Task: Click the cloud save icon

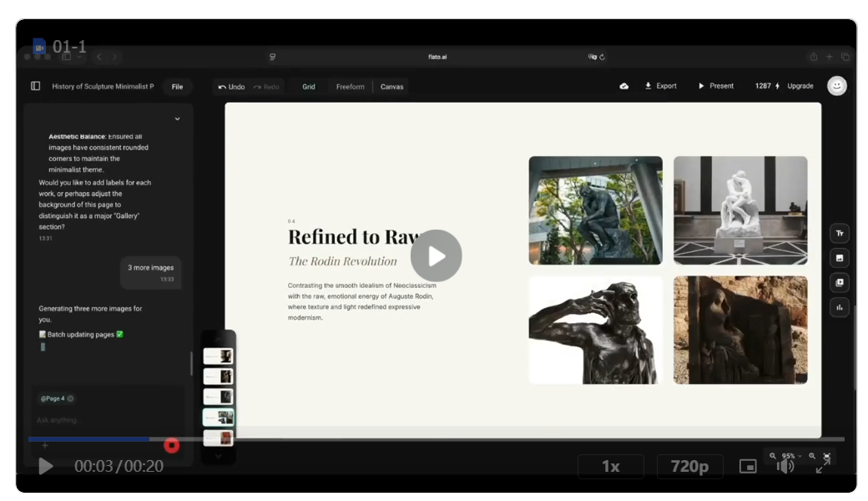Action: [x=623, y=86]
